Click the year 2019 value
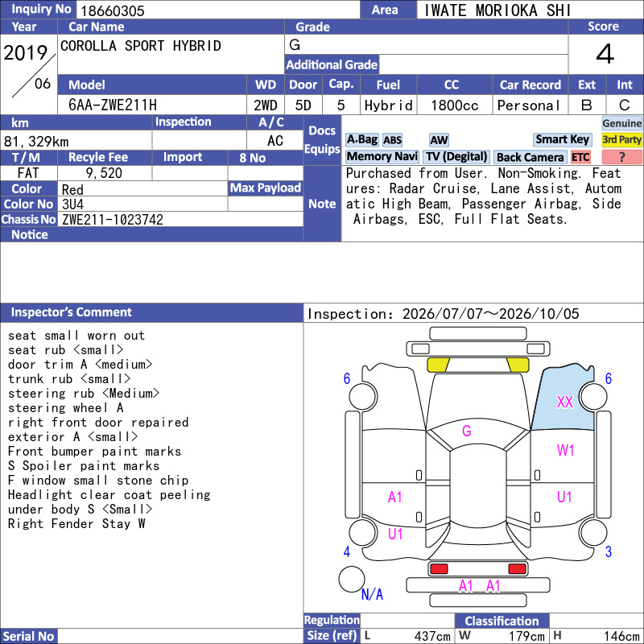 pyautogui.click(x=26, y=53)
